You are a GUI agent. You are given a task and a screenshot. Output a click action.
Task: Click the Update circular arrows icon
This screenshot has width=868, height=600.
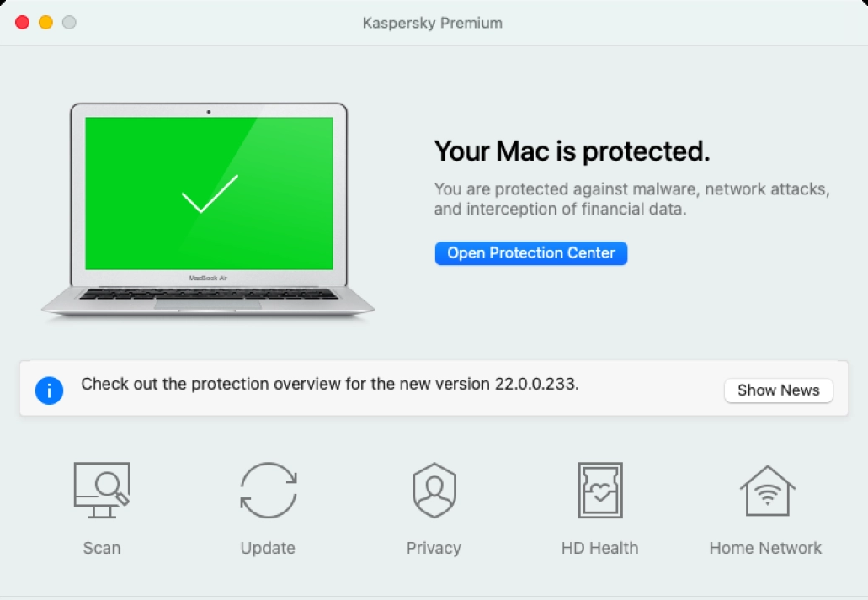pos(268,490)
